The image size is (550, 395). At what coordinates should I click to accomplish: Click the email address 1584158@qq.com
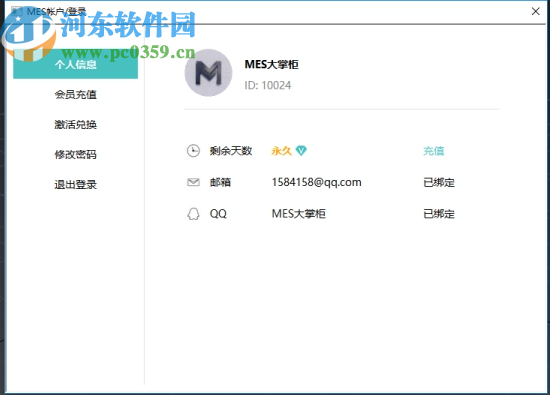pyautogui.click(x=316, y=182)
